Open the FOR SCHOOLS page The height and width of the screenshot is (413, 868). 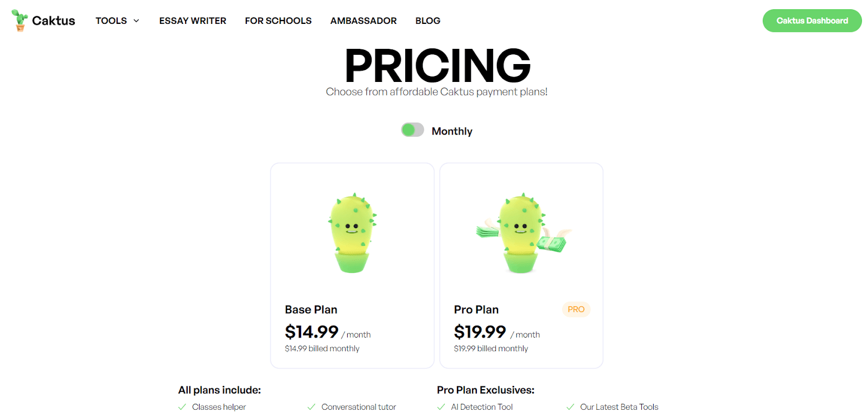278,21
